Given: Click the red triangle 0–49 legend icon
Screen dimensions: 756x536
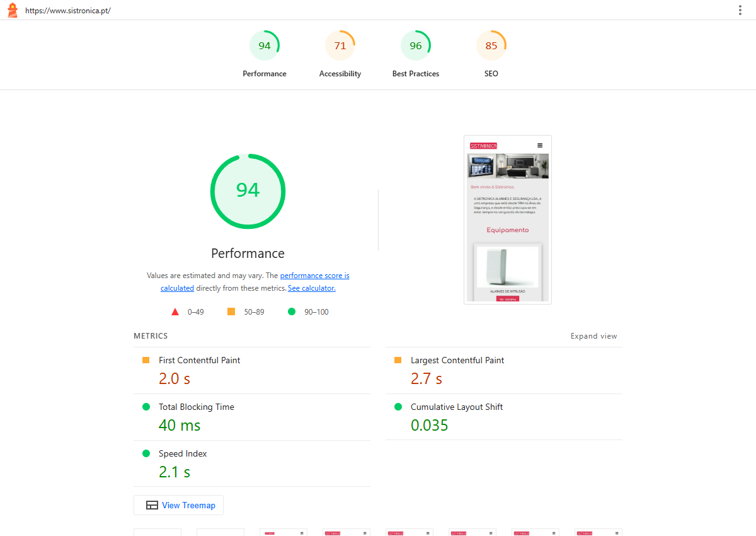Looking at the screenshot, I should 175,312.
